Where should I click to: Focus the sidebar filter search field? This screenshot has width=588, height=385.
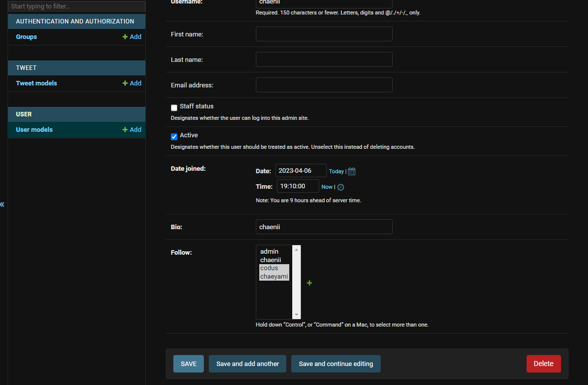point(76,6)
